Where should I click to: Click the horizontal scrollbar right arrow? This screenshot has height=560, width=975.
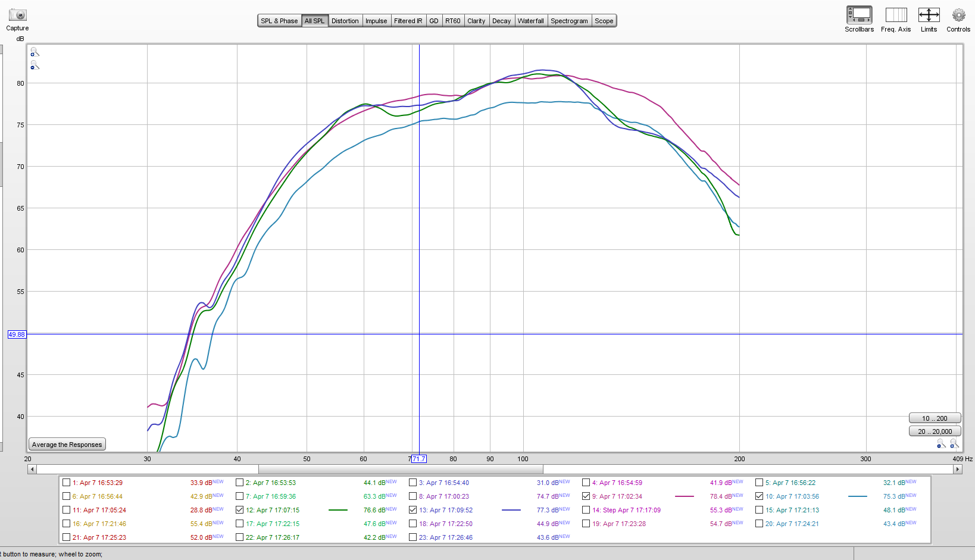[958, 469]
